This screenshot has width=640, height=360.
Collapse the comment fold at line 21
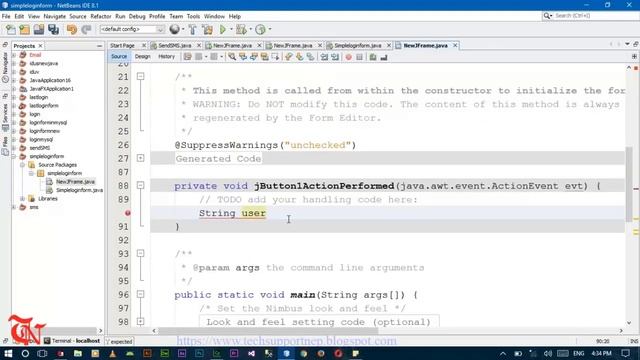click(140, 76)
